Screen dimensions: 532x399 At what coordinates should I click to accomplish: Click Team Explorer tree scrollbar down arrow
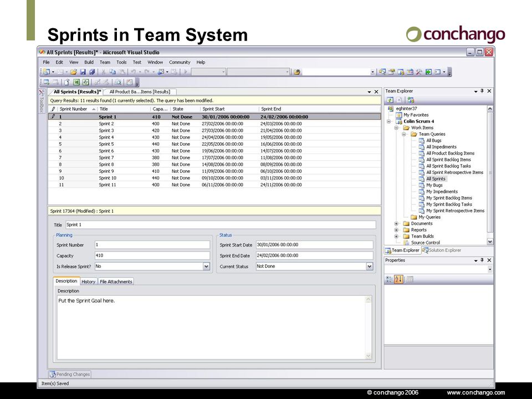[490, 242]
